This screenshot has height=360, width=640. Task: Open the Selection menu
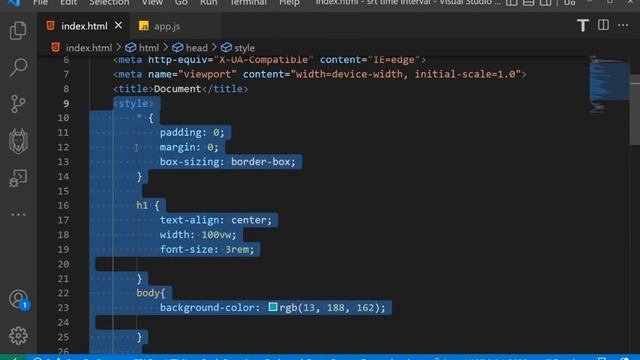pyautogui.click(x=109, y=2)
